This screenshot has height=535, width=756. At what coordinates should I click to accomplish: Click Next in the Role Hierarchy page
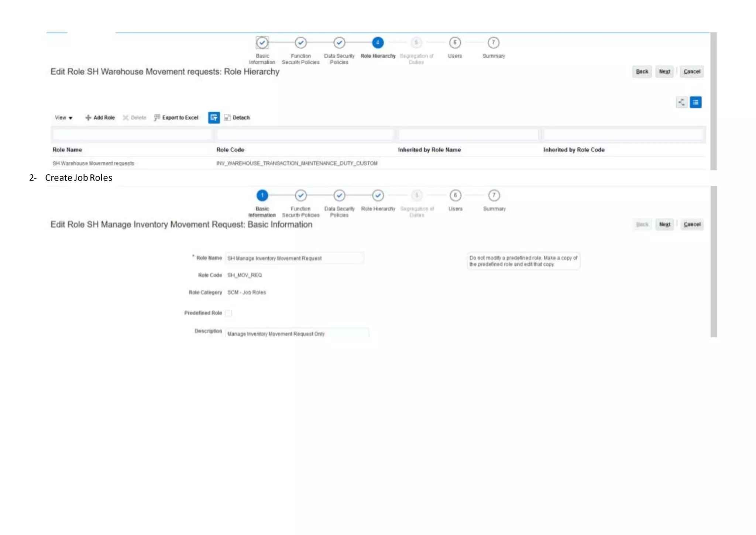coord(664,72)
